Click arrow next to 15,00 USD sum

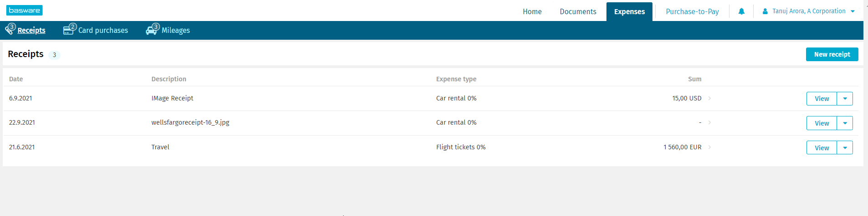709,98
